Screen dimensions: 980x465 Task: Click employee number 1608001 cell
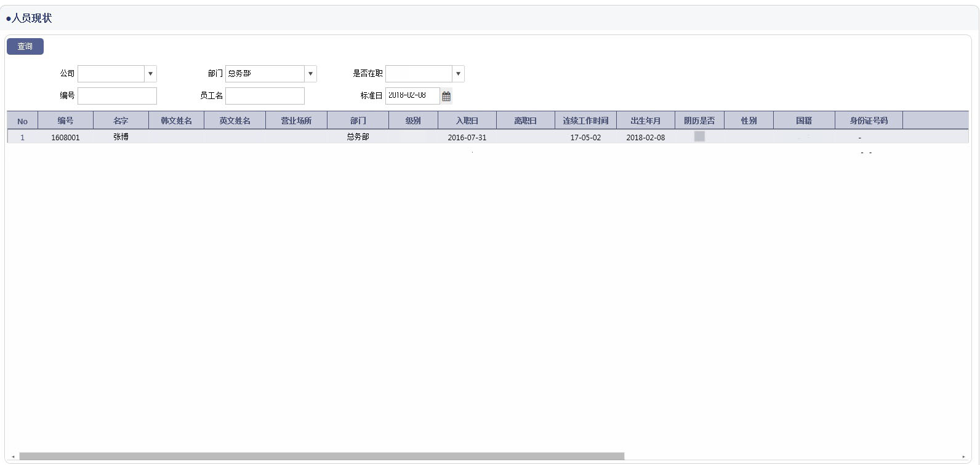(x=65, y=137)
